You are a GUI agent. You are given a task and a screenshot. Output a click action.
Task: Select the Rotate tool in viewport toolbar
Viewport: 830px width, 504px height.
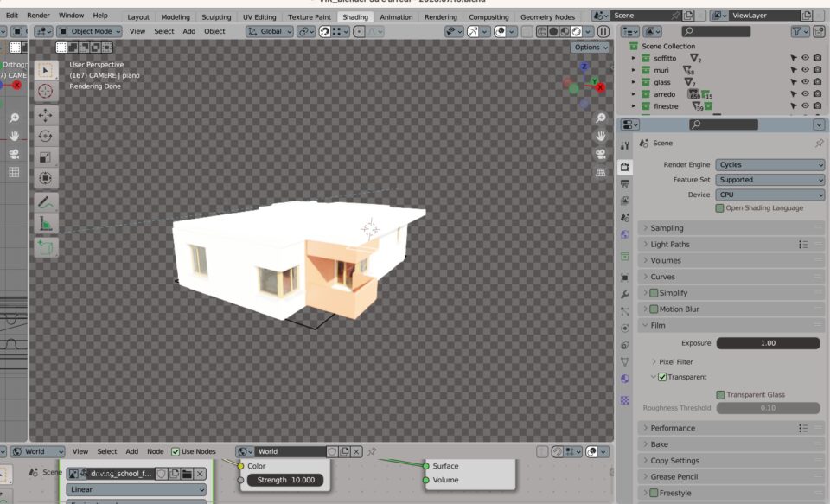click(46, 136)
